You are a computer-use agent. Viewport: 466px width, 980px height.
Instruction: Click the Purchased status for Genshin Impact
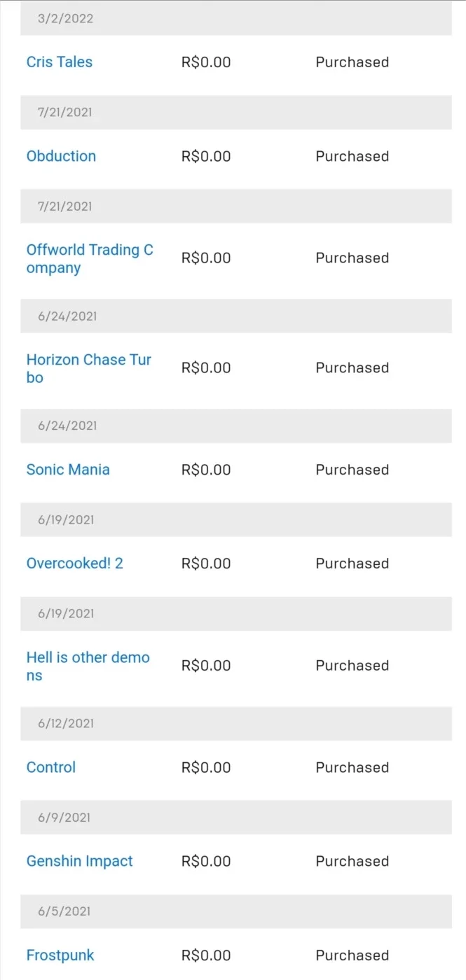pos(352,862)
